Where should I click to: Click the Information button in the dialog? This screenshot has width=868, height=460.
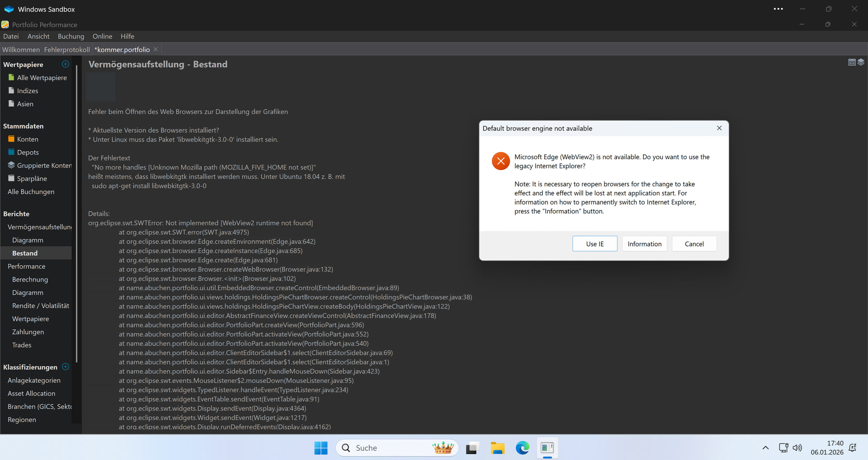click(644, 244)
